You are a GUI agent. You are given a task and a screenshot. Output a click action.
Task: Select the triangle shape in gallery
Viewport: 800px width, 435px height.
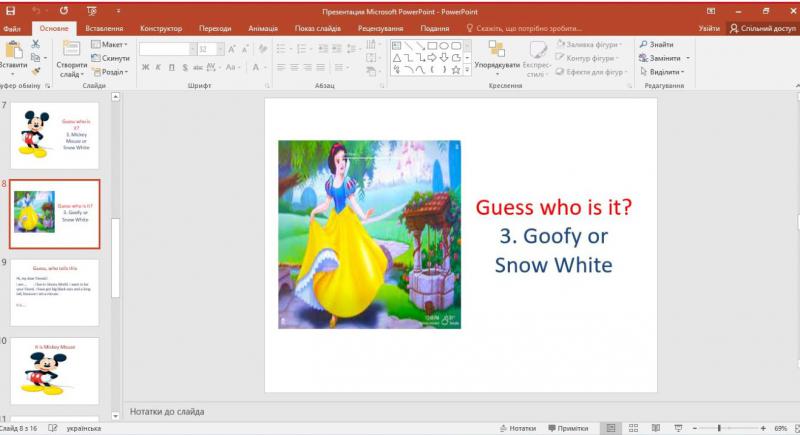pos(396,58)
